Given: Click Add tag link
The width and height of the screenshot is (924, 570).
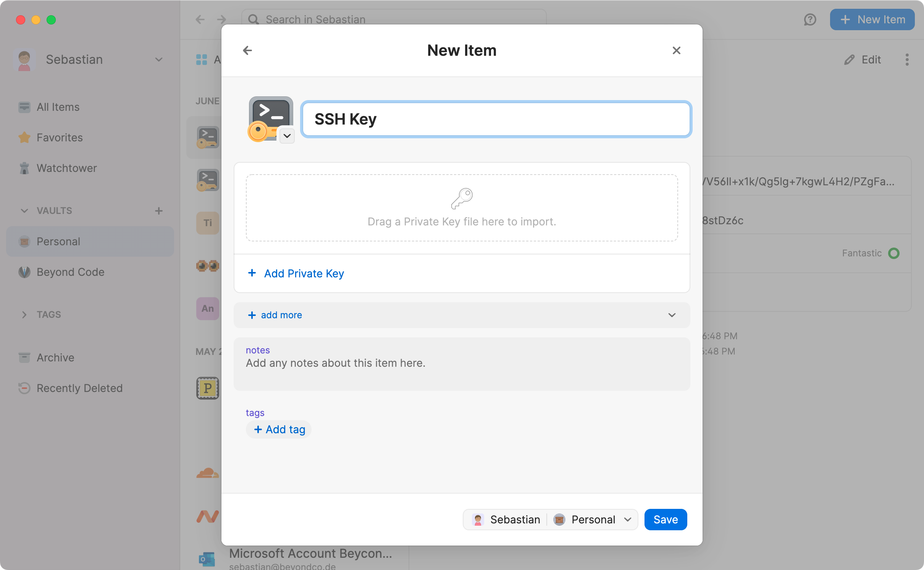Looking at the screenshot, I should (x=279, y=429).
